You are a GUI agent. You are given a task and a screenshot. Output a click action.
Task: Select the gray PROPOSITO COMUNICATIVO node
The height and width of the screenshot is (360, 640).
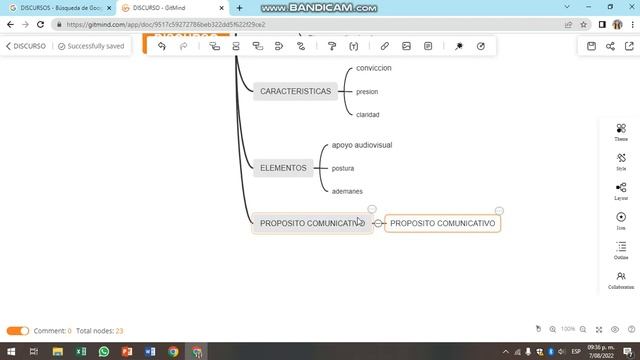pos(312,223)
